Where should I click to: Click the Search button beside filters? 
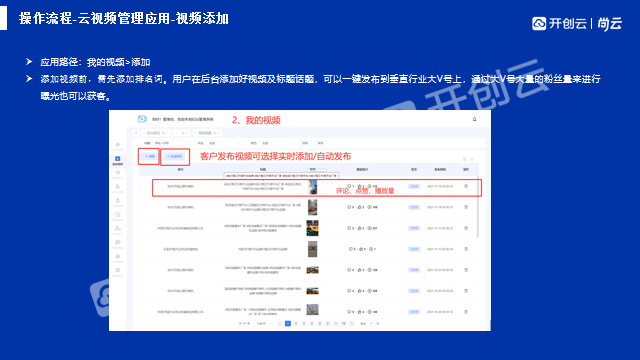[305, 143]
